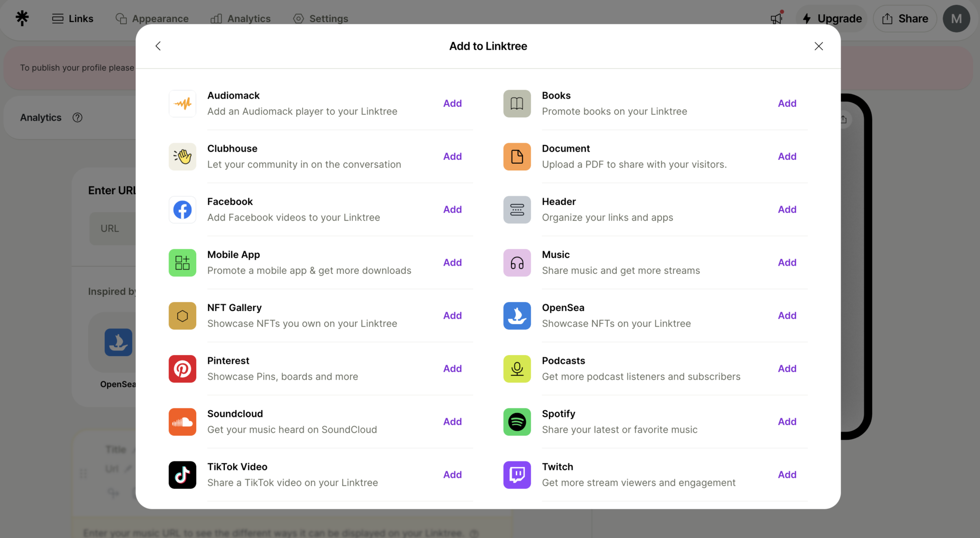Click the Audiomack app icon
980x538 pixels.
182,103
